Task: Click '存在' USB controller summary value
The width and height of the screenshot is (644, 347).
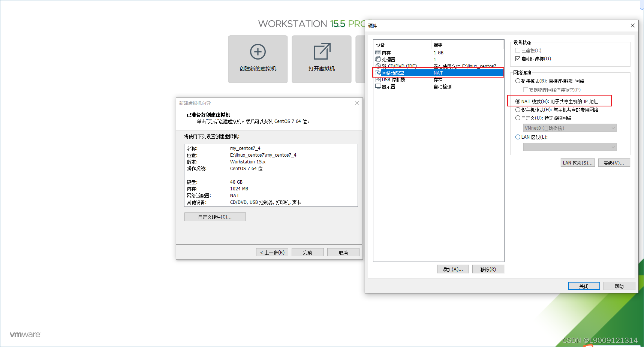Action: [x=438, y=80]
